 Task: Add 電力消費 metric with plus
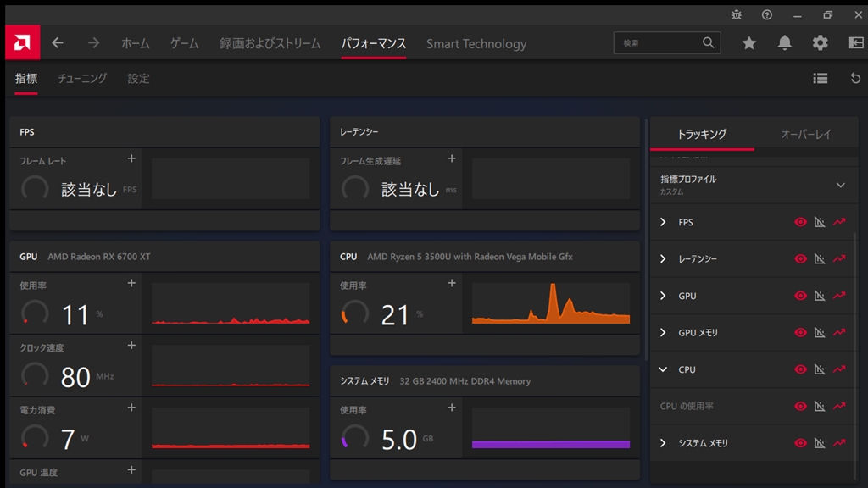[131, 408]
